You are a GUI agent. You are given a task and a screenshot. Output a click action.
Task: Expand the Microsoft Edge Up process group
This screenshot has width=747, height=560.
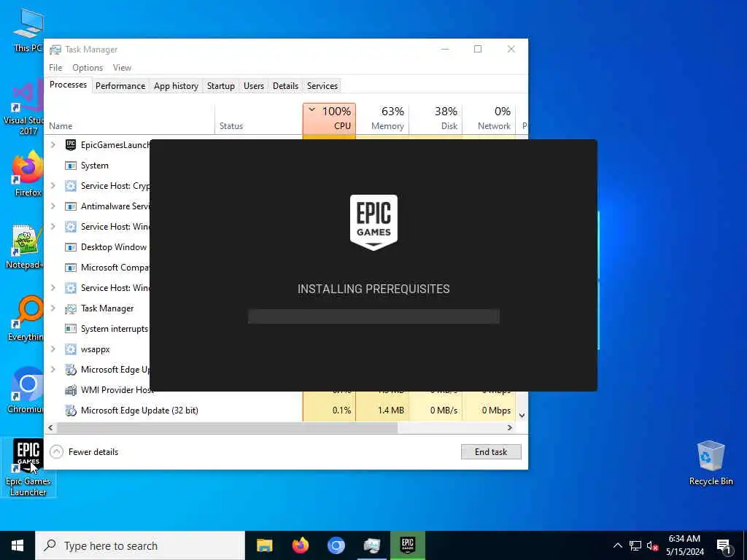(53, 370)
